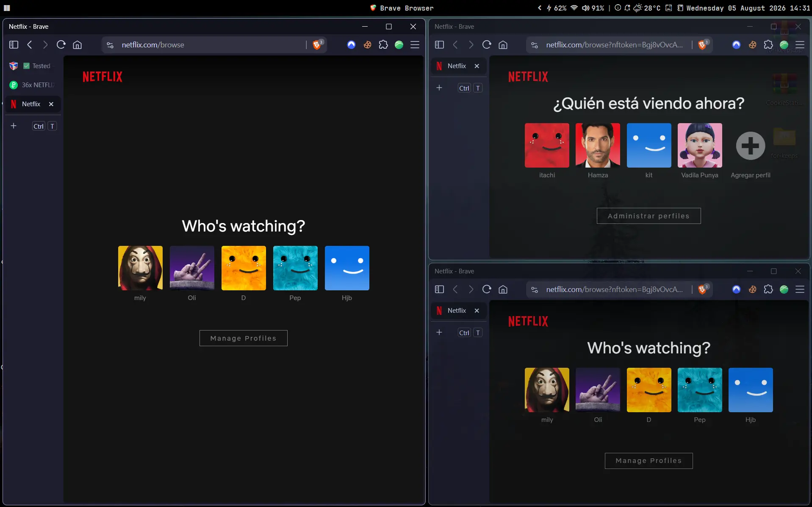
Task: Click the blue round extension in left window
Action: pos(351,45)
